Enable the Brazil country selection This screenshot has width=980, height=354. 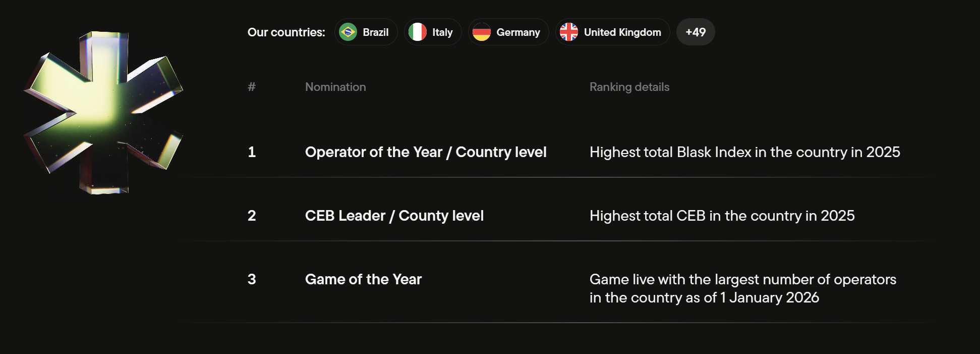[366, 31]
